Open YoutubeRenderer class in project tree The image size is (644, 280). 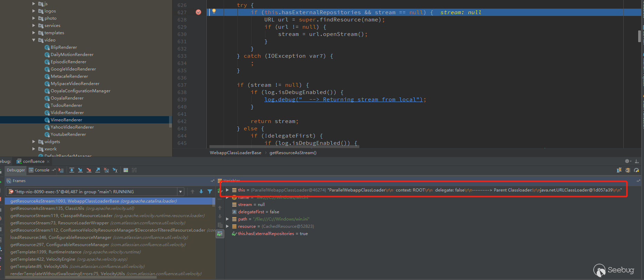[68, 134]
